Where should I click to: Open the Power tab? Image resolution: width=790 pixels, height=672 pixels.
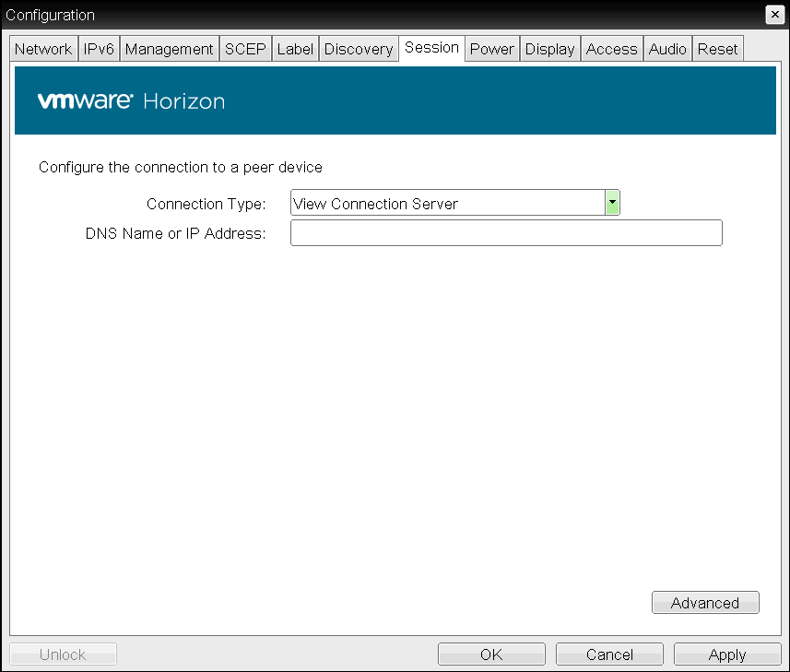[x=492, y=49]
